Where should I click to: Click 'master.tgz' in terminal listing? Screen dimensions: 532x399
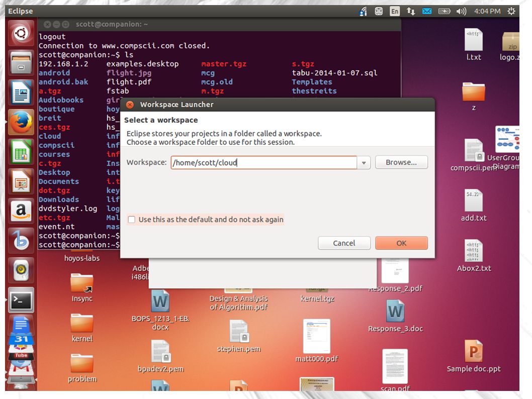click(x=224, y=64)
